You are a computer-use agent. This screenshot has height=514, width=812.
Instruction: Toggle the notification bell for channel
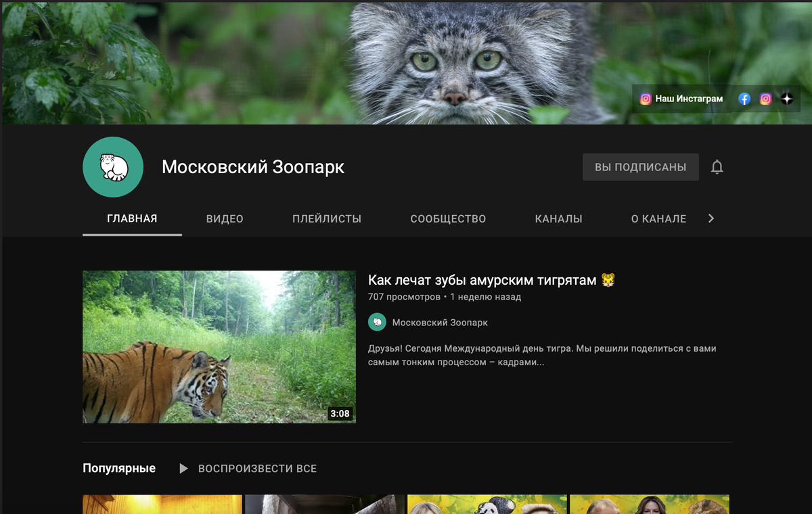(x=717, y=167)
